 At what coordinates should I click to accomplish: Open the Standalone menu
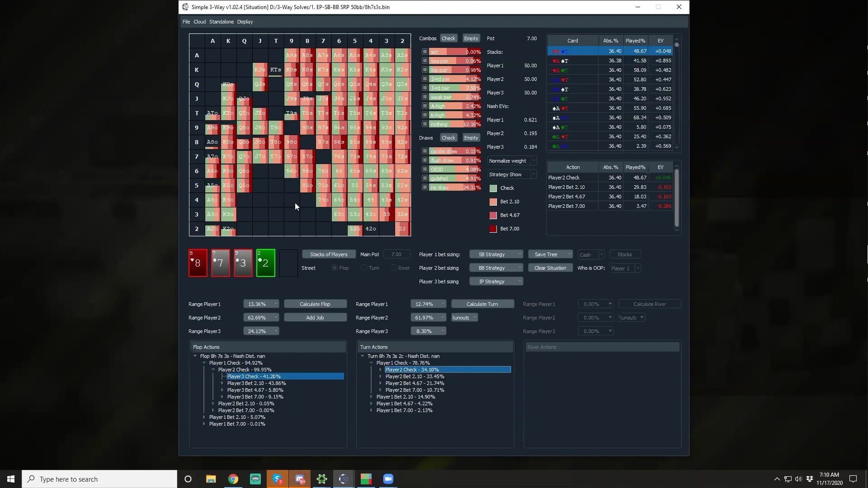(x=221, y=22)
